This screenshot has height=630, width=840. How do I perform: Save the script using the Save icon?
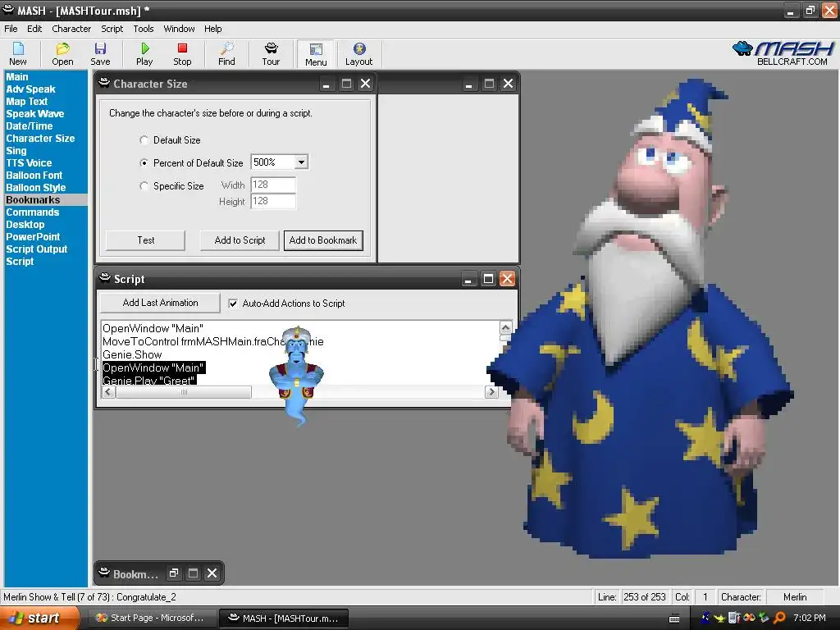coord(100,54)
